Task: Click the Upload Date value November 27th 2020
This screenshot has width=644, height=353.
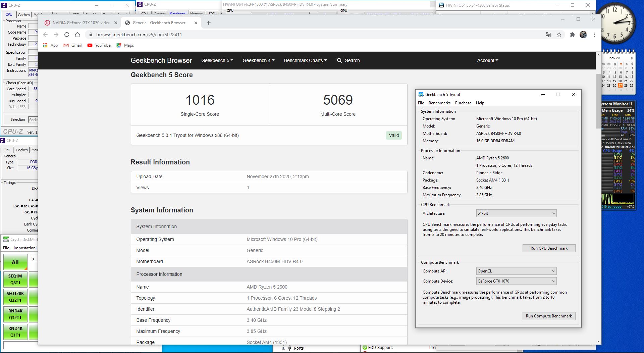Action: point(278,176)
